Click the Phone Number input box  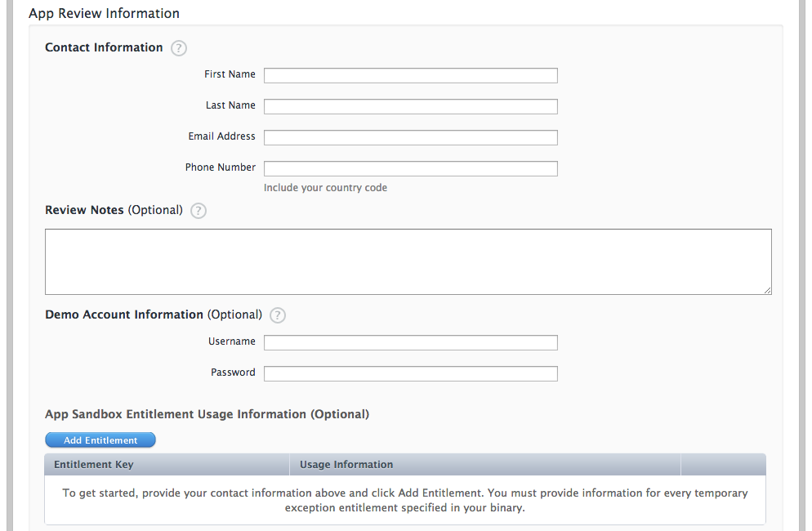(410, 167)
